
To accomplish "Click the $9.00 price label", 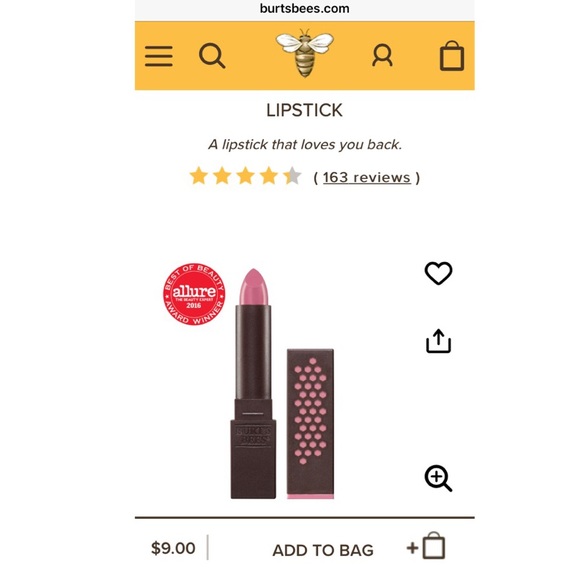I will tap(173, 548).
